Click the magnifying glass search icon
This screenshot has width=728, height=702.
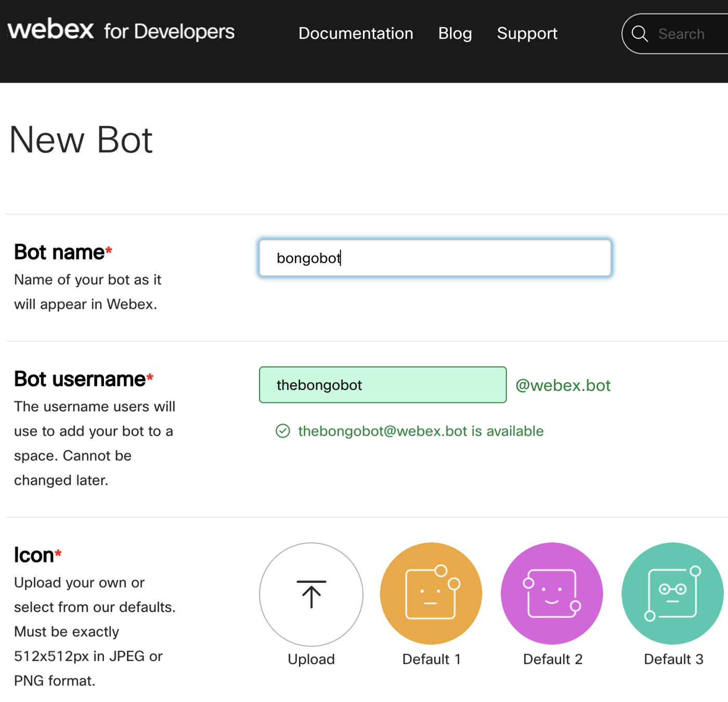640,34
